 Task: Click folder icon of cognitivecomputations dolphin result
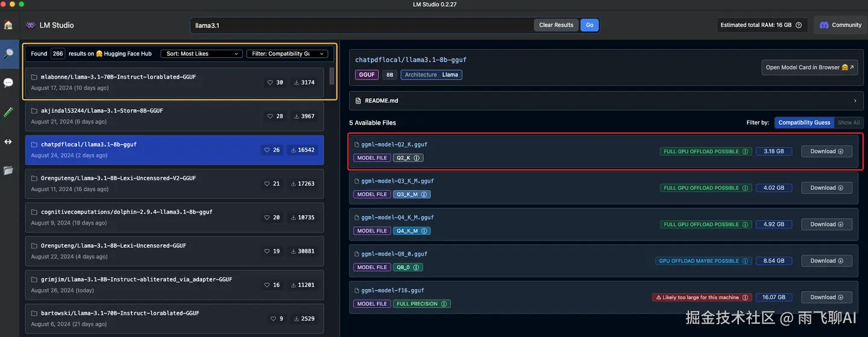tap(34, 212)
